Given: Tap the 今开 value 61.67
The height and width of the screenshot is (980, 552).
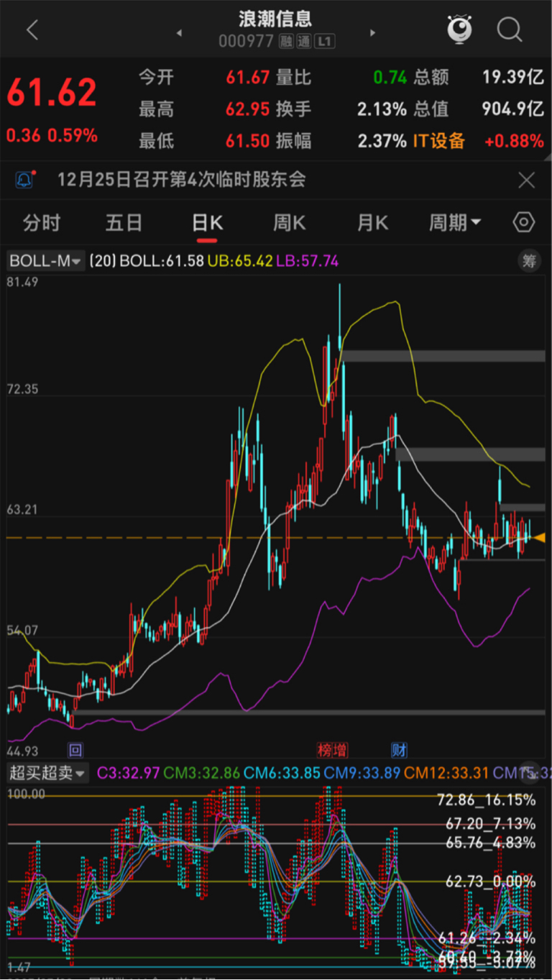Looking at the screenshot, I should click(248, 77).
